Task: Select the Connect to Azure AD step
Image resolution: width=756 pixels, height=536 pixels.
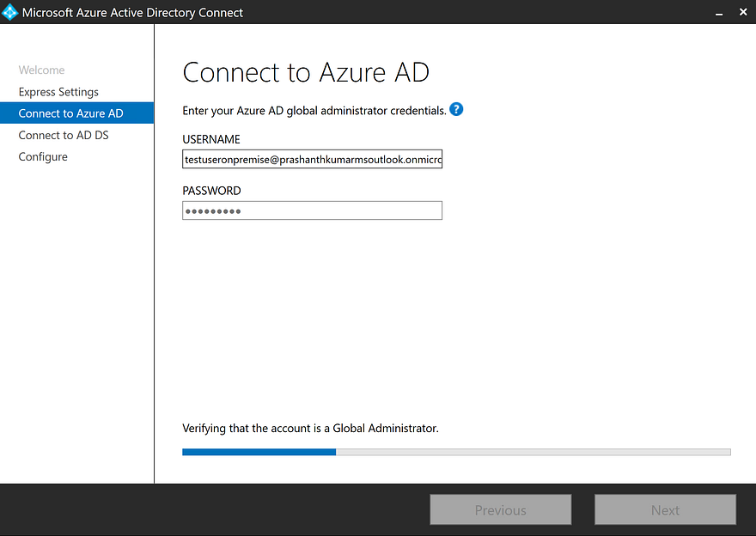Action: 70,113
